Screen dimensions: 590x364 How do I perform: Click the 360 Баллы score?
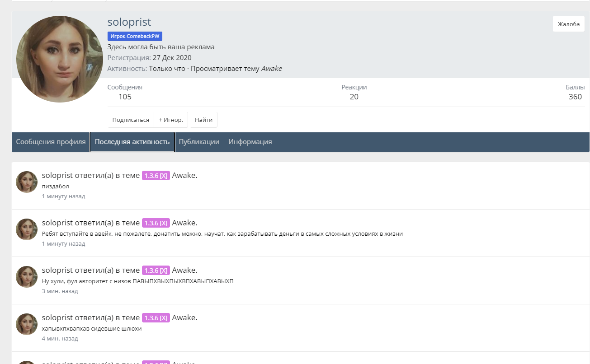coord(575,97)
